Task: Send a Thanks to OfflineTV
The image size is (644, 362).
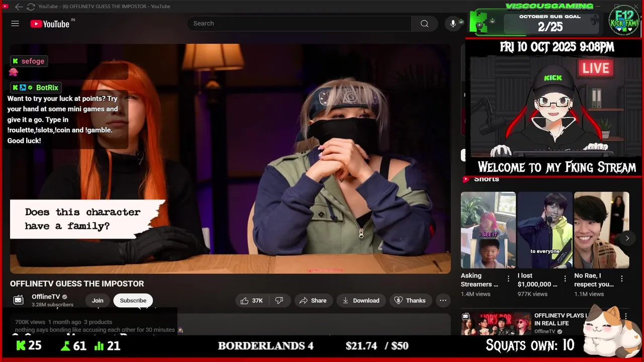Action: [410, 301]
